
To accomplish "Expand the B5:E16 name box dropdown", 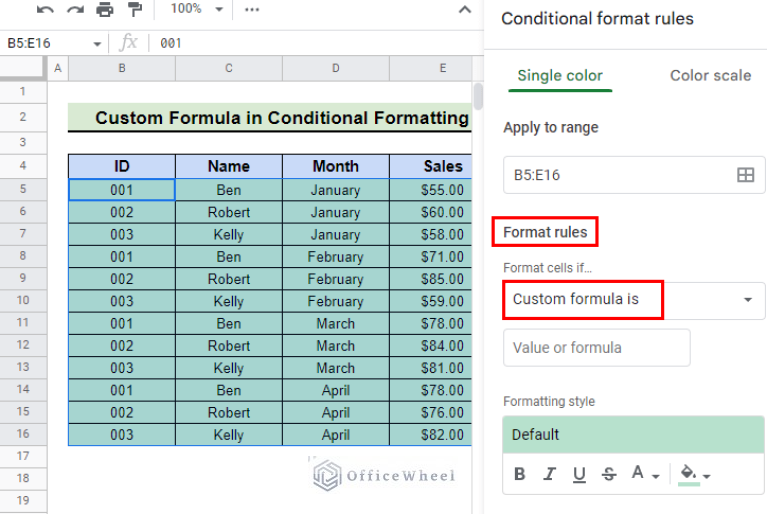I will pyautogui.click(x=97, y=44).
